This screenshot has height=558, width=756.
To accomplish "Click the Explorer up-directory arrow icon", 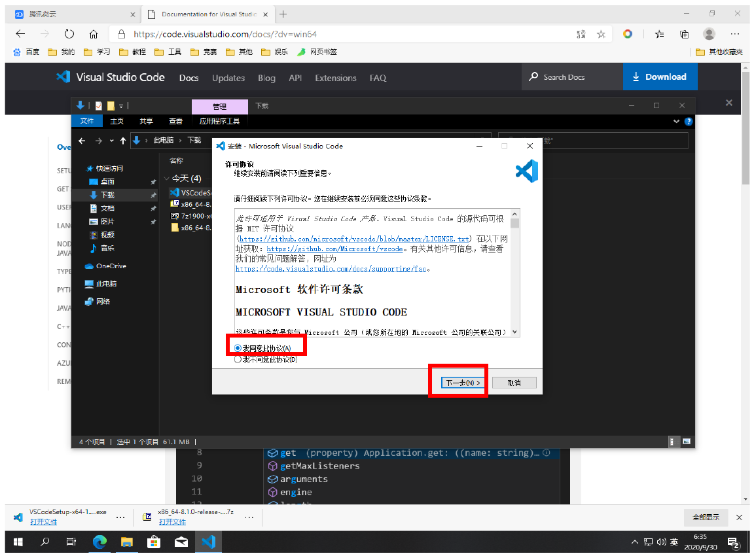I will pos(122,141).
